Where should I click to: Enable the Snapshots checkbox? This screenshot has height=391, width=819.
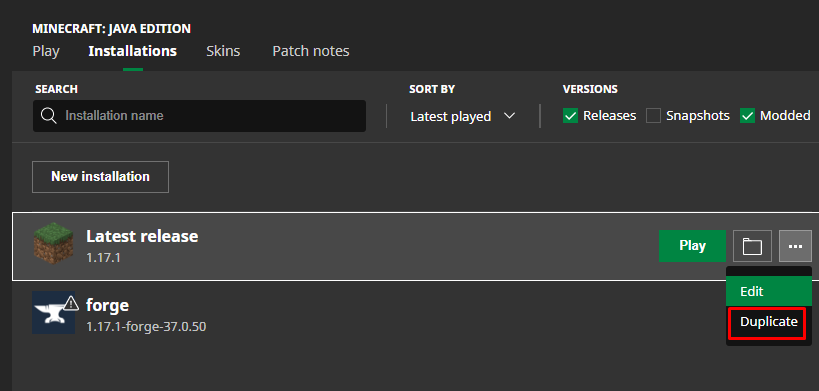point(653,116)
